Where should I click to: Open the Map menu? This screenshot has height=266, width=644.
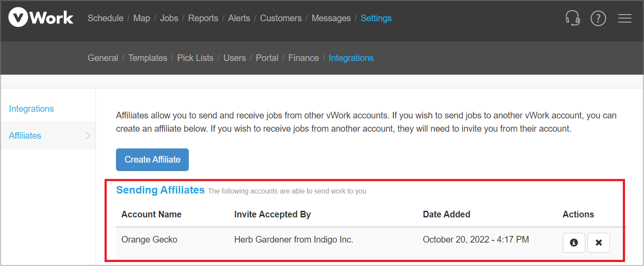click(x=142, y=18)
